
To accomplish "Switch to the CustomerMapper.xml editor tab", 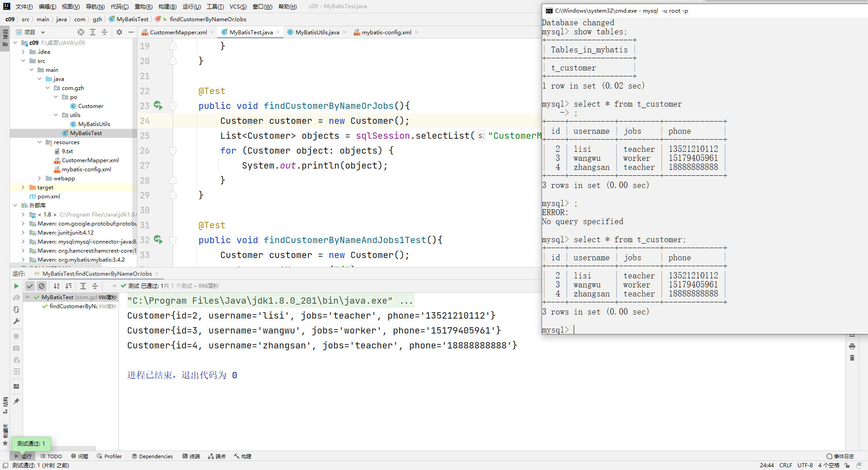I will (x=178, y=32).
